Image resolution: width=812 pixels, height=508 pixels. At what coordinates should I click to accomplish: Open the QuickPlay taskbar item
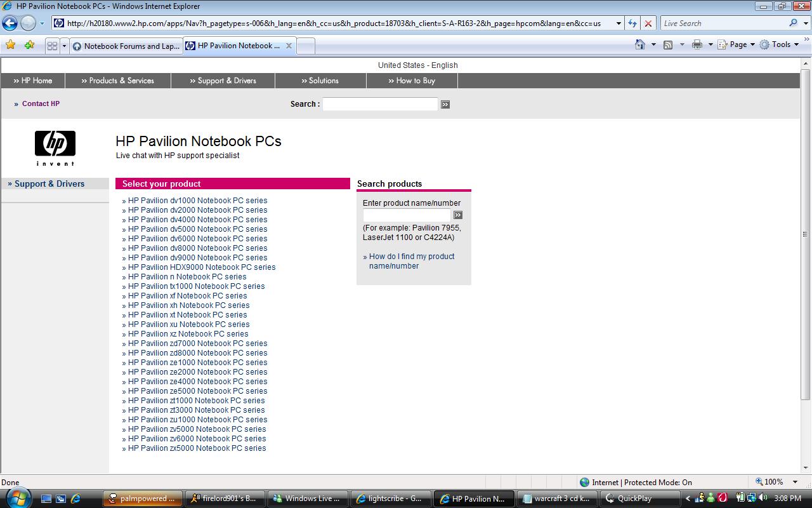(x=639, y=498)
